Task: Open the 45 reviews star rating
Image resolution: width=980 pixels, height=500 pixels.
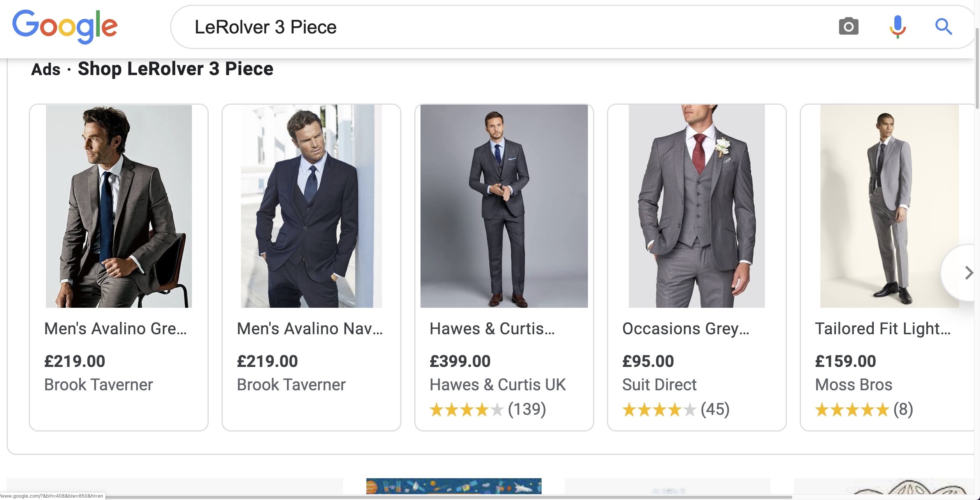Action: click(x=676, y=409)
